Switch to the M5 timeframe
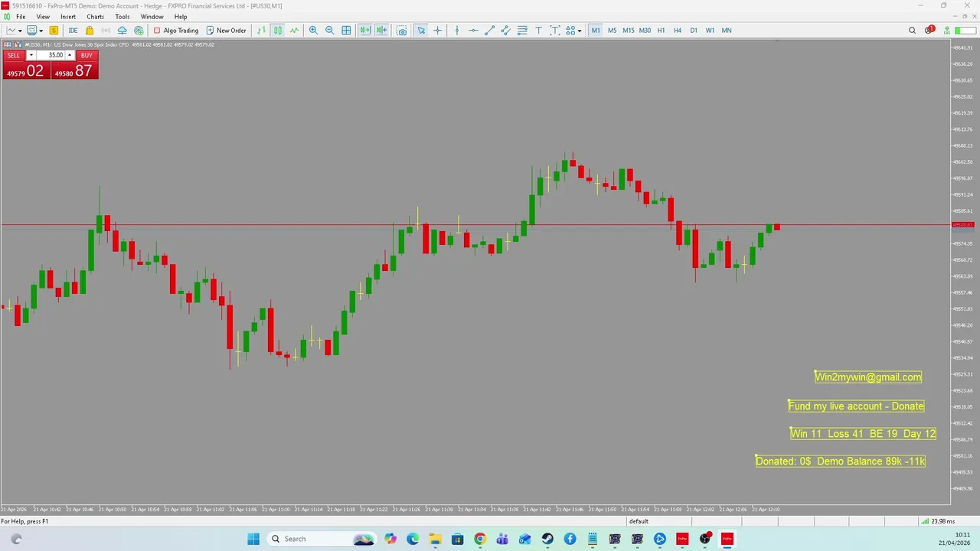Screen dimensions: 980x551 (x=612, y=31)
